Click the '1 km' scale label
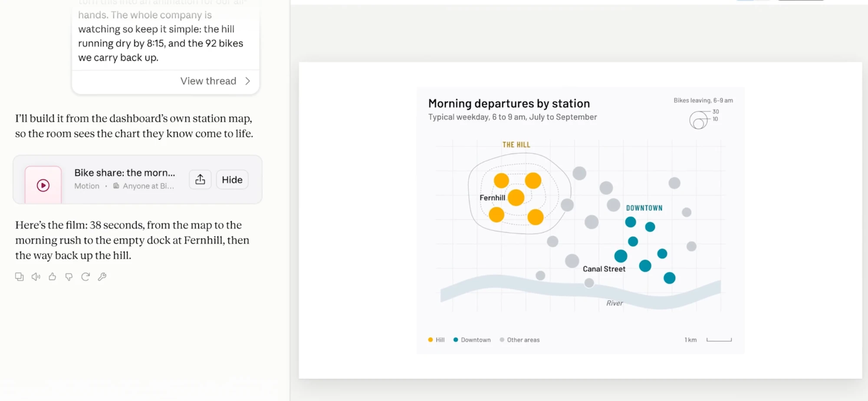This screenshot has height=401, width=868. pos(690,340)
